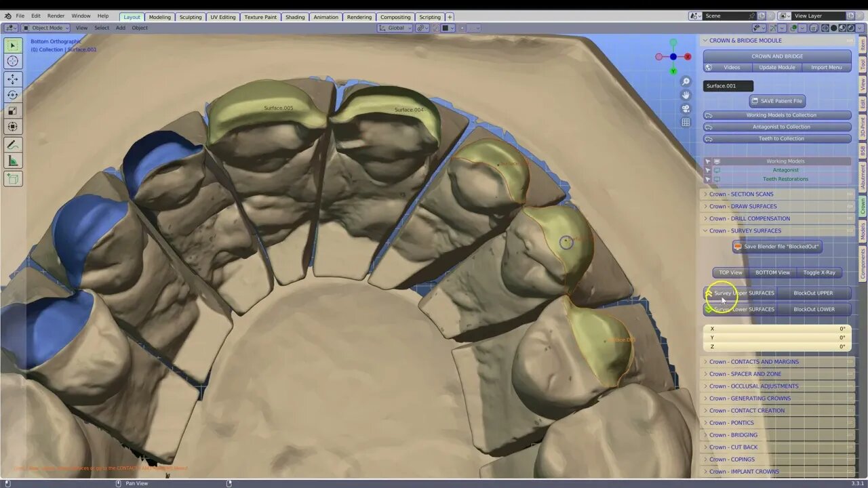Click the new view layer icon

tap(850, 16)
